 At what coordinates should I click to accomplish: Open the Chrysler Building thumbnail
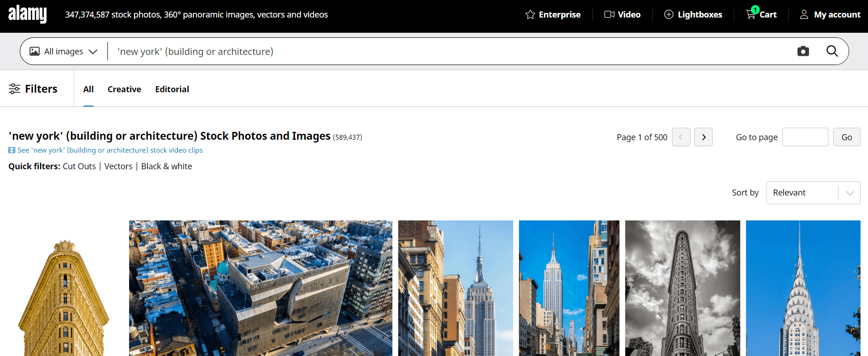click(803, 288)
